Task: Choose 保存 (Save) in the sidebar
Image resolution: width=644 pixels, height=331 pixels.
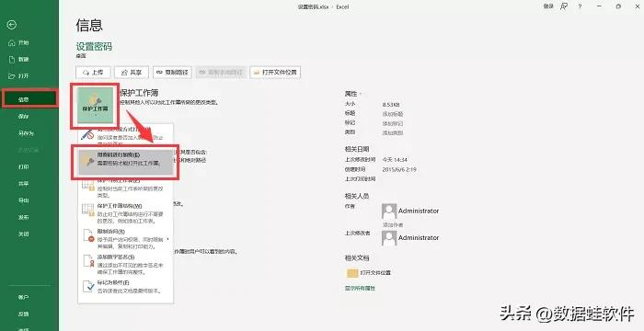Action: pos(23,116)
